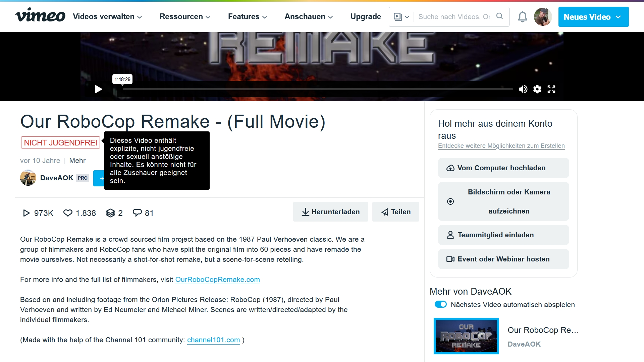Viewport: 644px width, 362px height.
Task: Click the Vimeo logo
Action: (40, 16)
